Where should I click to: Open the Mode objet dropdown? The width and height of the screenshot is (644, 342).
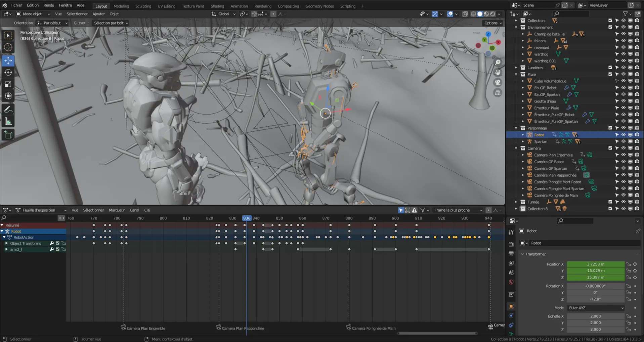click(32, 14)
